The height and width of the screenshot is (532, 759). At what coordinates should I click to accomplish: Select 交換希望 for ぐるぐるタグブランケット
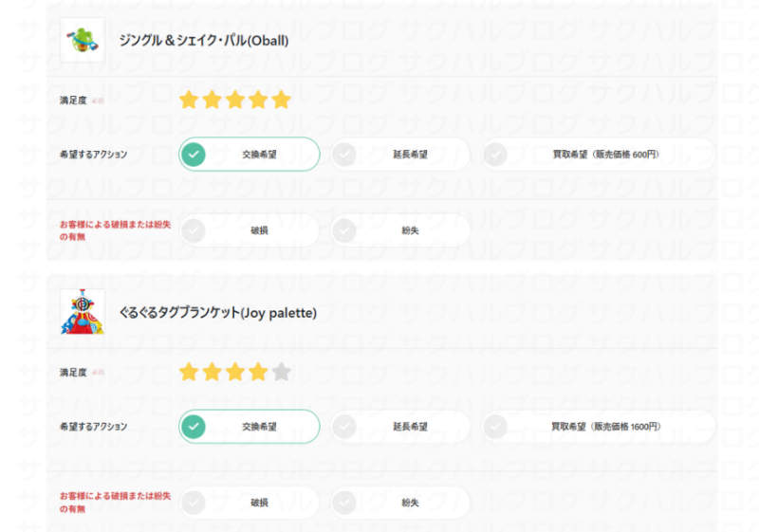(250, 427)
